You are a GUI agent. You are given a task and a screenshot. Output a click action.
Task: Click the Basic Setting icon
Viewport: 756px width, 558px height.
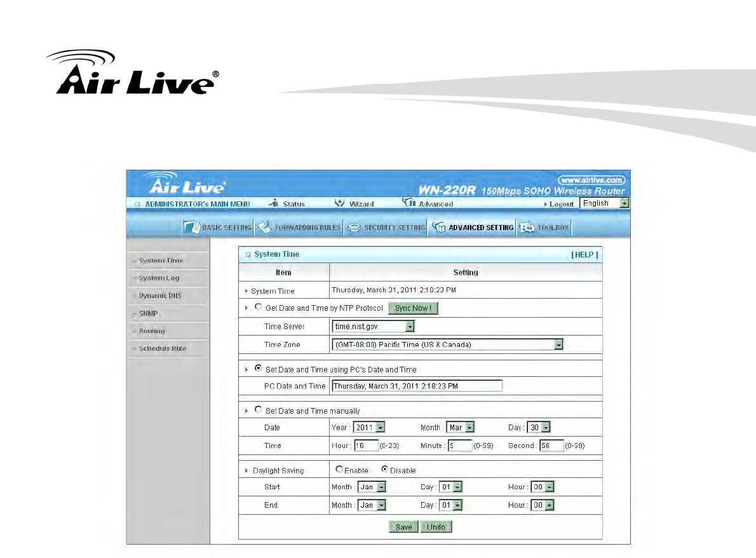pyautogui.click(x=192, y=227)
